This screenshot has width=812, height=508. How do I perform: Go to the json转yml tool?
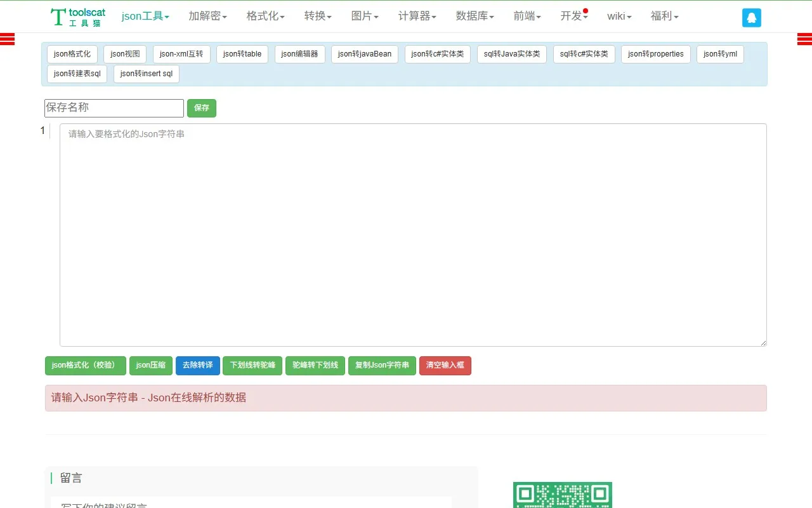(x=720, y=54)
